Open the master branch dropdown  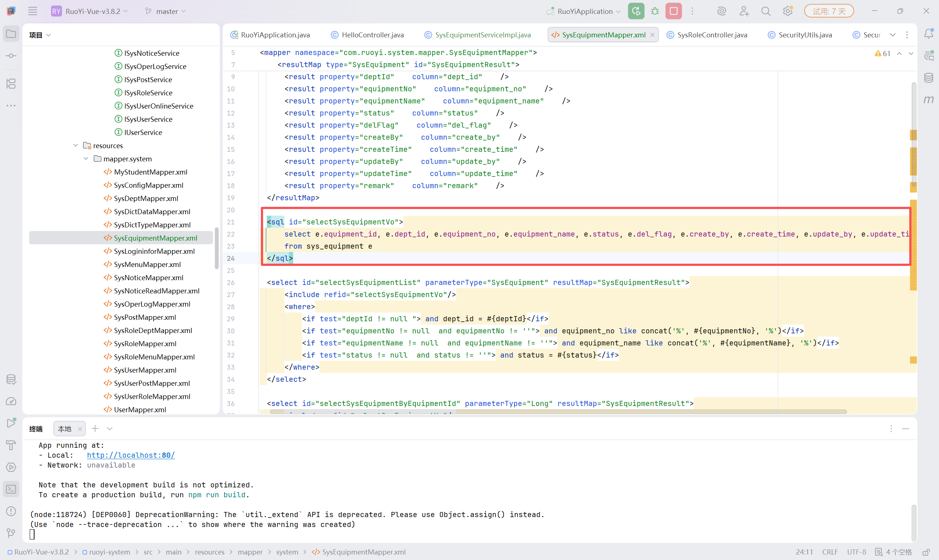[165, 11]
